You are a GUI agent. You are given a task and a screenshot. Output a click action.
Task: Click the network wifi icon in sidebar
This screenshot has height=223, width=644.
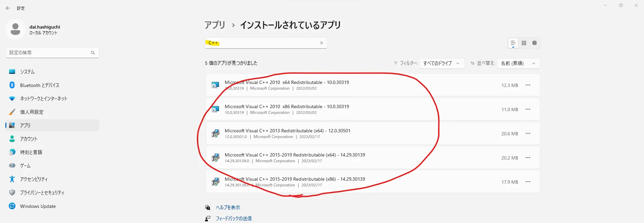(12, 98)
